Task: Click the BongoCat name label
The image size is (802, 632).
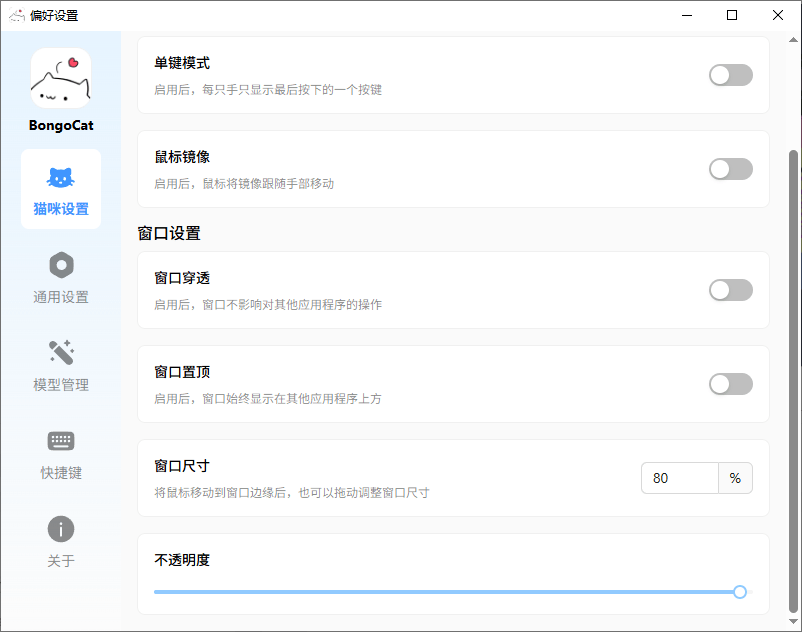Action: (x=60, y=125)
